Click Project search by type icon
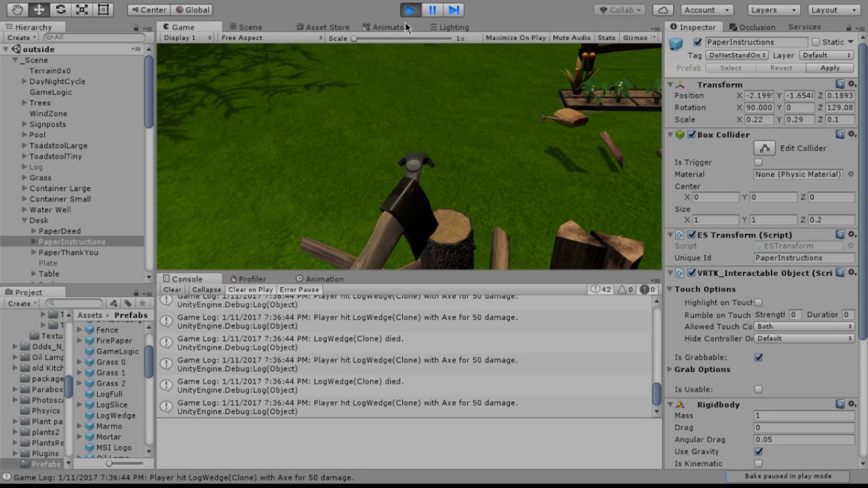 [x=114, y=304]
